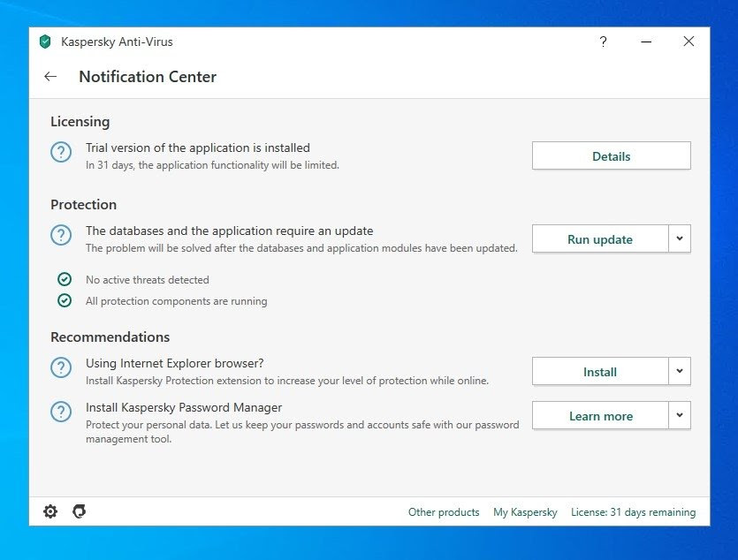The height and width of the screenshot is (560, 738).
Task: Open the support agent icon beside the gear
Action: 79,511
